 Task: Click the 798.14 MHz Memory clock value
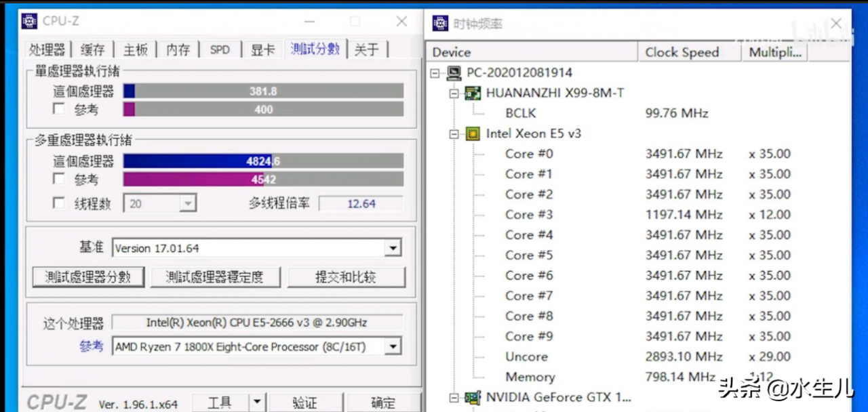click(680, 377)
